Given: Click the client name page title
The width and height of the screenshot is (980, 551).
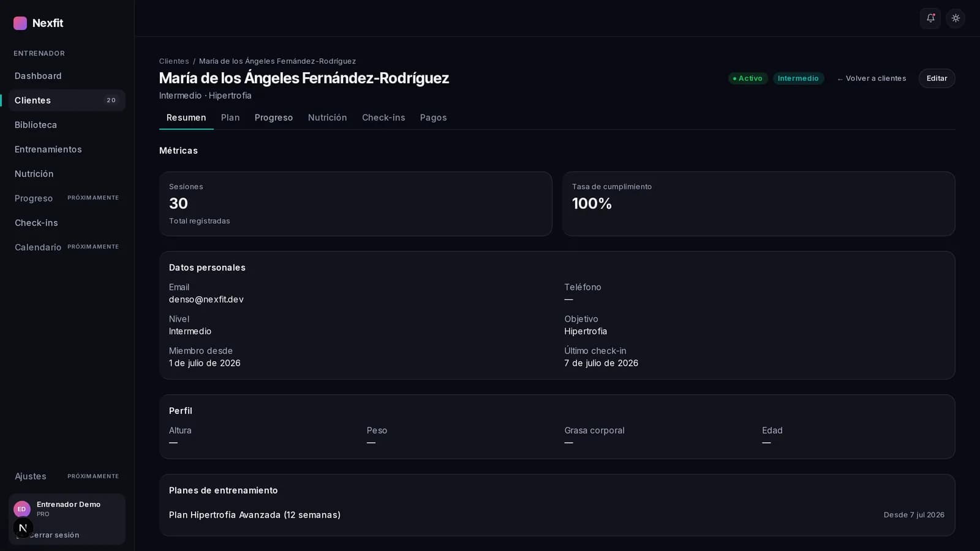Looking at the screenshot, I should 304,78.
